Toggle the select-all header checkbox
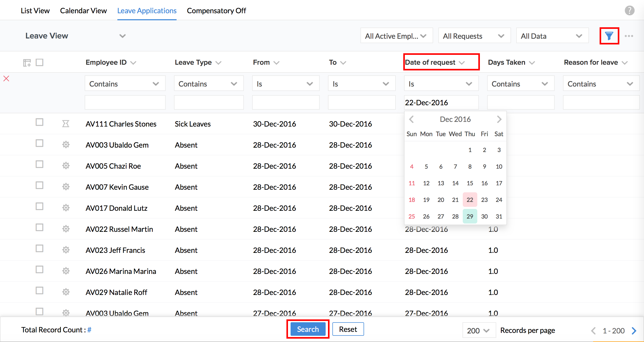 [x=39, y=62]
